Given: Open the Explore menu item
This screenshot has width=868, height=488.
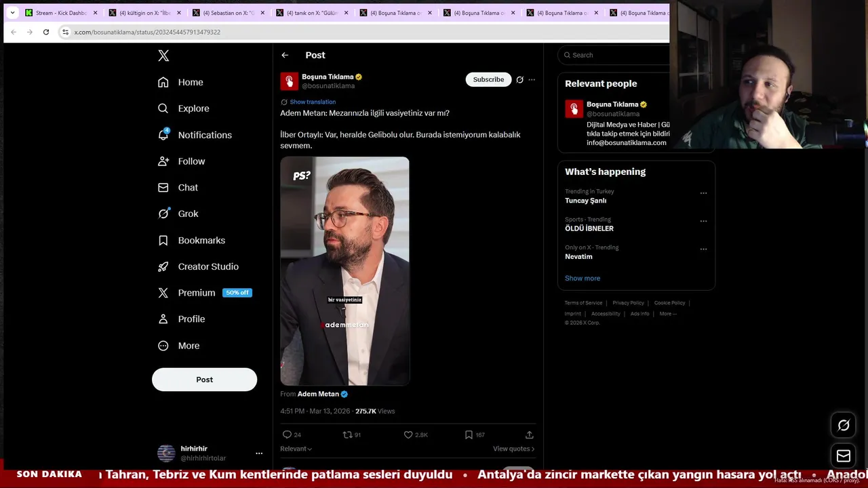Looking at the screenshot, I should [x=193, y=108].
